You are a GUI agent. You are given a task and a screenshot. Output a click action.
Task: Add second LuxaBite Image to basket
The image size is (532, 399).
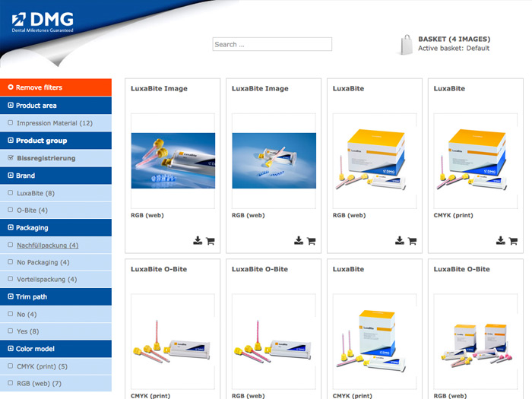click(312, 241)
